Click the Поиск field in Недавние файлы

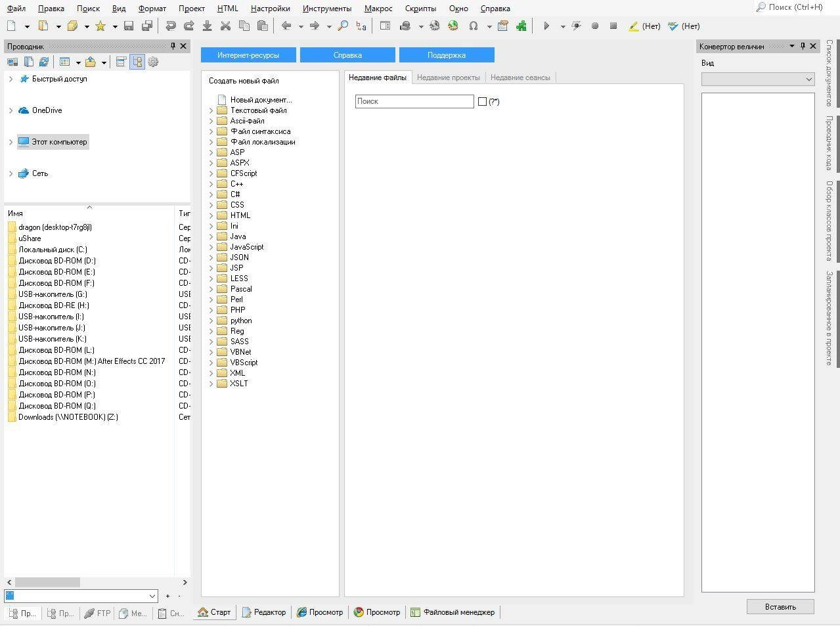414,101
